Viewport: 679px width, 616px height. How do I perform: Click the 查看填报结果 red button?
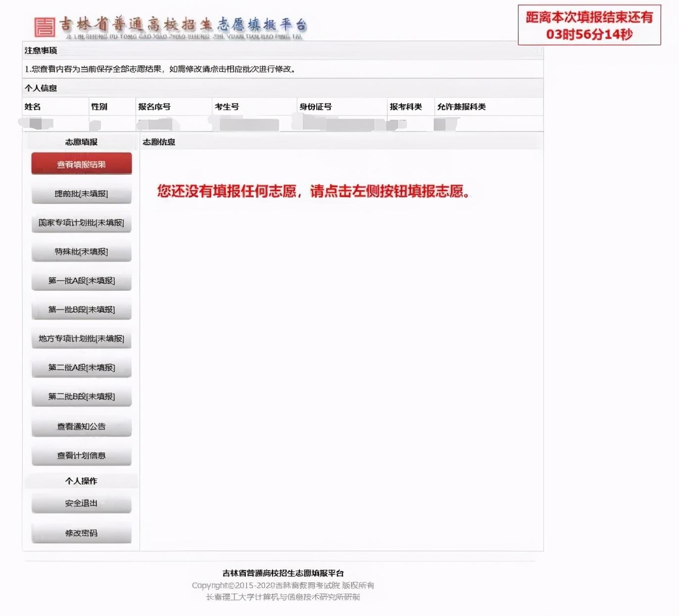82,164
